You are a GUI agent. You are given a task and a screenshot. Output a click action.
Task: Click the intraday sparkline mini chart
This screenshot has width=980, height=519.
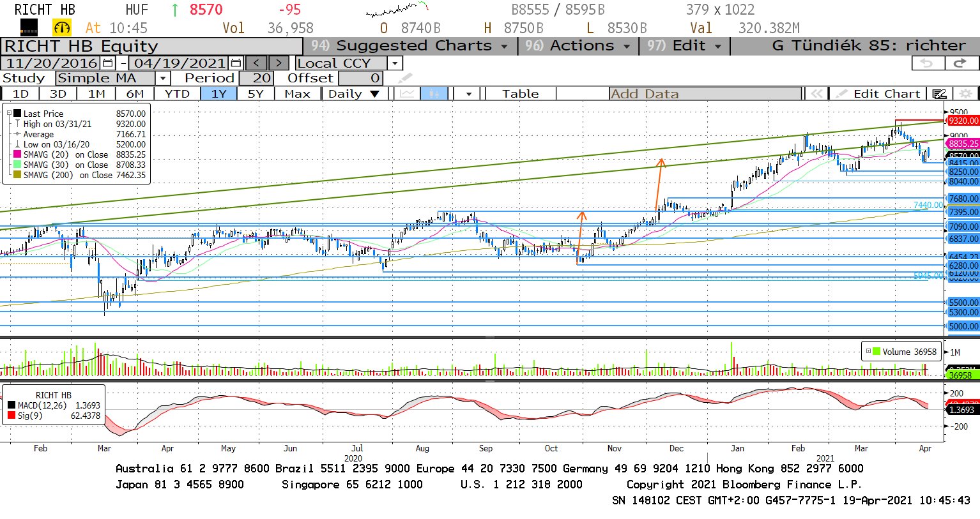pos(397,9)
